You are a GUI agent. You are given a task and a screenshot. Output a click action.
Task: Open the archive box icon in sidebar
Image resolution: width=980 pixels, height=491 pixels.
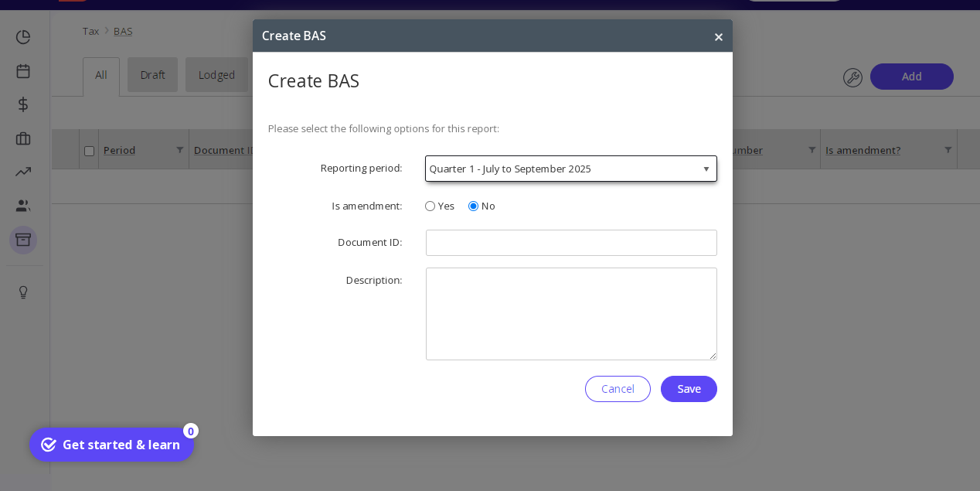(23, 240)
